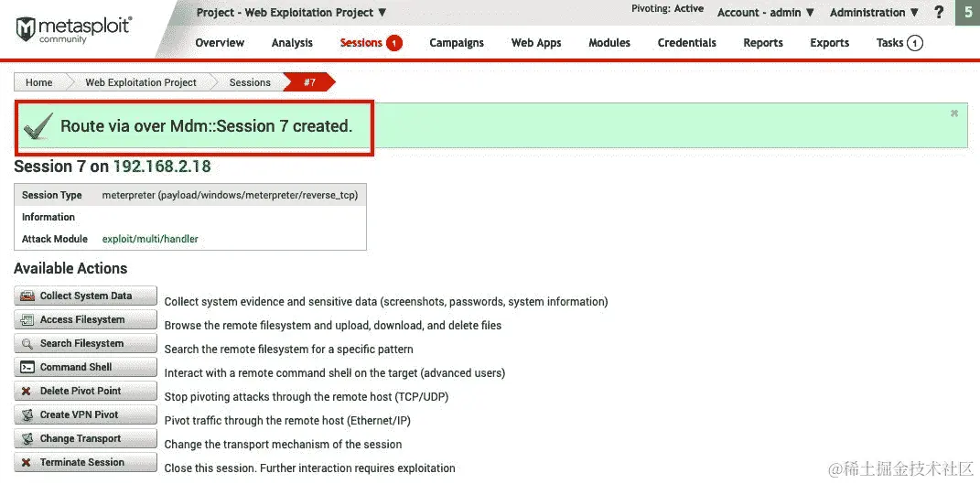Click the 'Pivot traffic through the remote host' description
The width and height of the screenshot is (980, 484).
coord(287,420)
